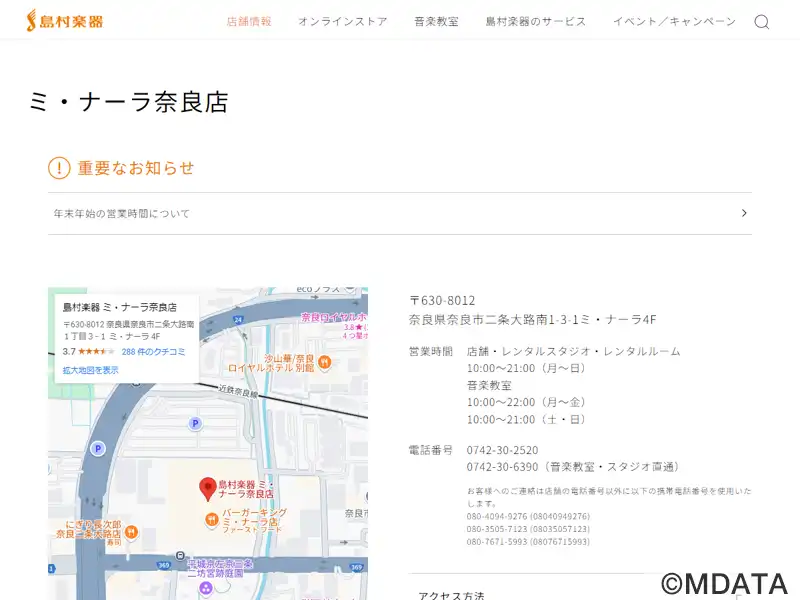Click postal code 〒630-8012 text

pyautogui.click(x=442, y=301)
